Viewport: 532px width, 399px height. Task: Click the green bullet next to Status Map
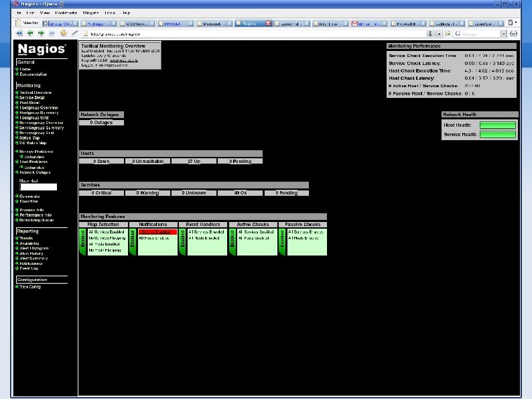[x=17, y=138]
